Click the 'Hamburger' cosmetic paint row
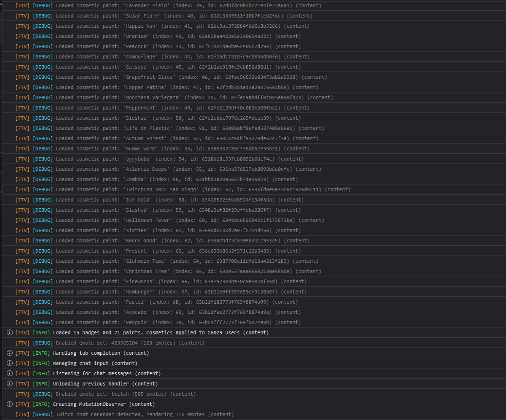Screen dimensions: 506x420 tap(254, 292)
